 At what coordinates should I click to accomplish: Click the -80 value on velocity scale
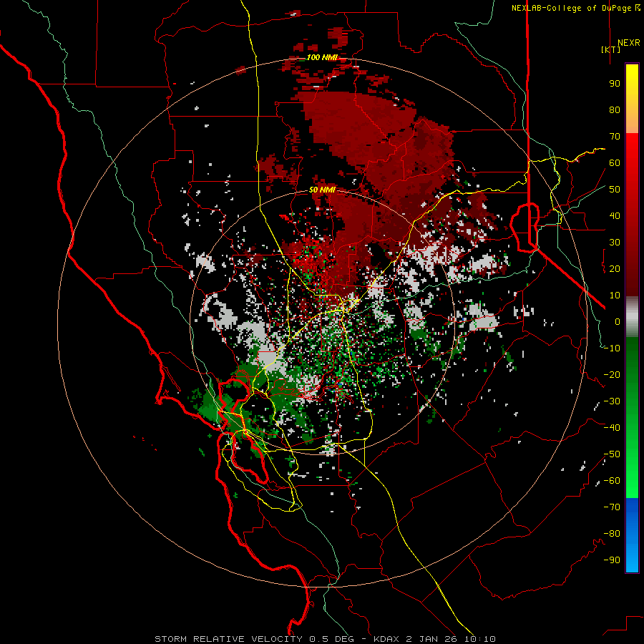coord(612,534)
